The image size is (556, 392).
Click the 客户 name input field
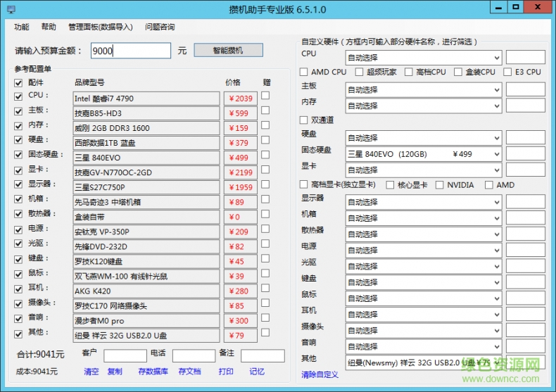125,355
